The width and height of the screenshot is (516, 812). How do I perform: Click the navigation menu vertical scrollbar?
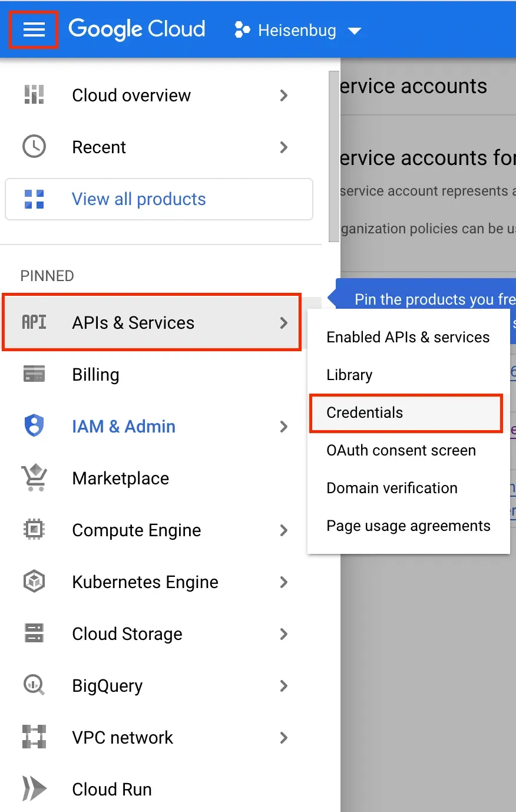tap(334, 156)
